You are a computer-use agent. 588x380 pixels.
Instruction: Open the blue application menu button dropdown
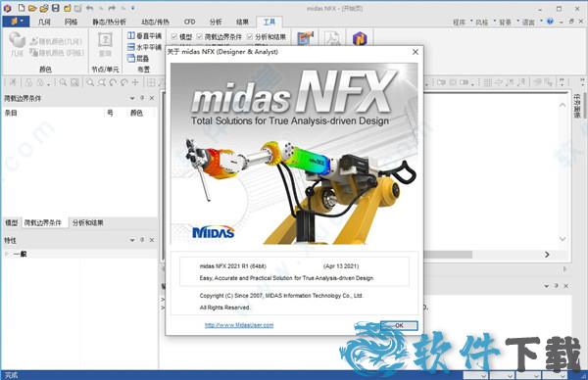(x=16, y=22)
